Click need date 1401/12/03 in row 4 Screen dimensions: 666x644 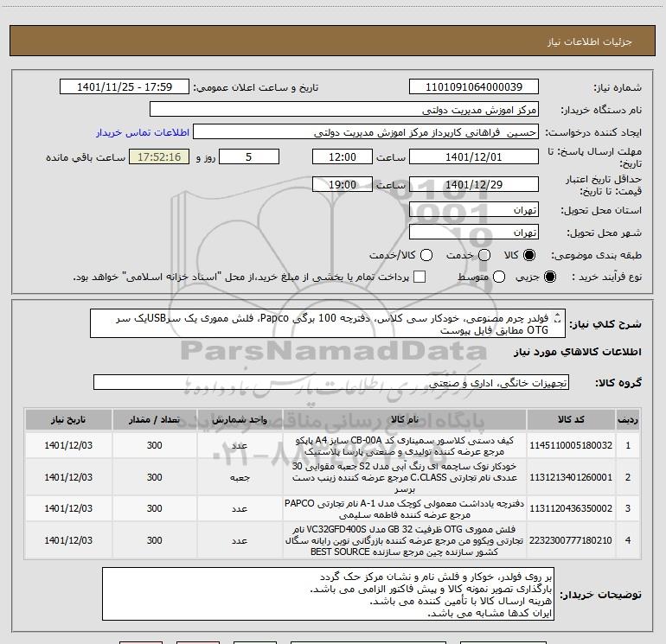(68, 540)
